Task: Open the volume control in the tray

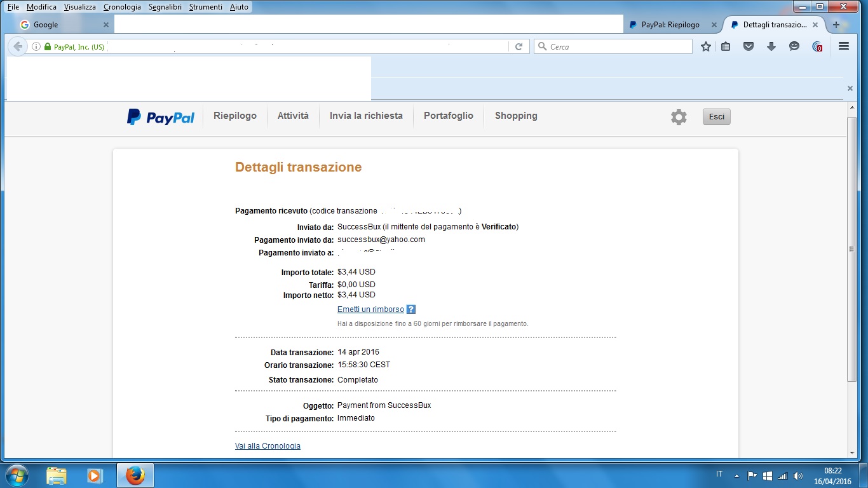Action: [x=798, y=475]
